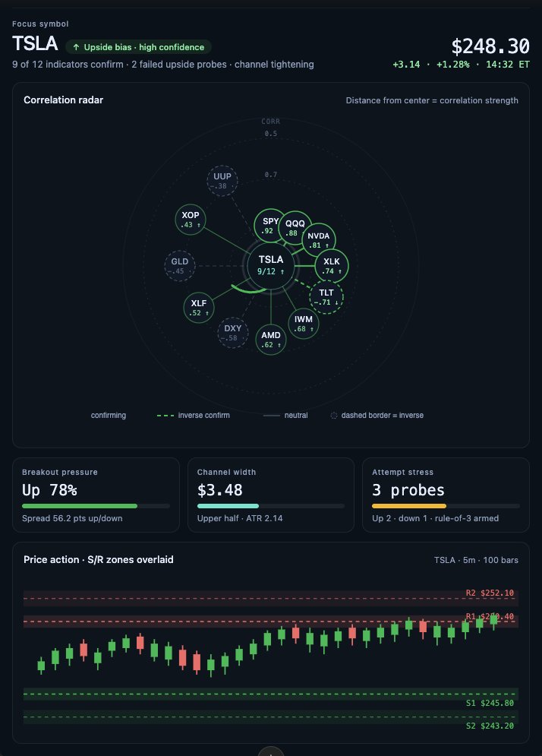Viewport: 542px width, 756px height.
Task: Select the TLT inverse node
Action: click(x=326, y=297)
